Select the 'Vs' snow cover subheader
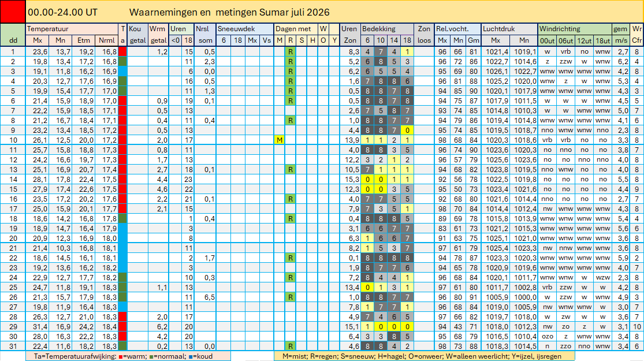Image resolution: width=644 pixels, height=361 pixels. (267, 40)
